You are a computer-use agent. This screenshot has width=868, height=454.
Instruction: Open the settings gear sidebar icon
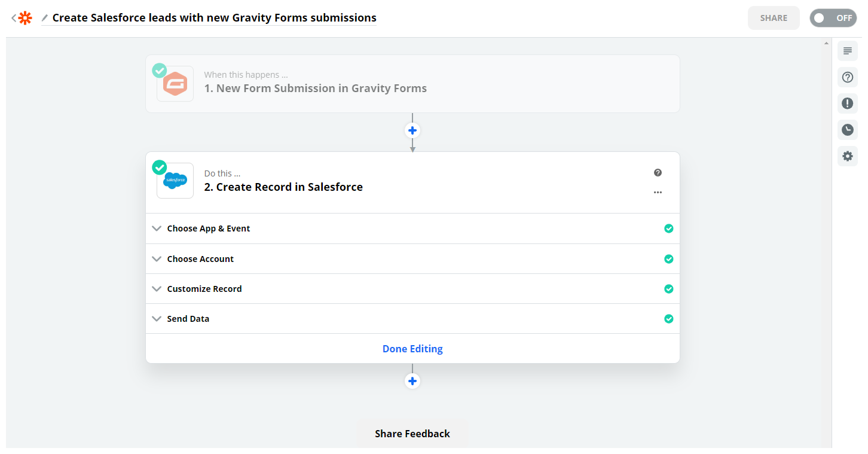point(847,156)
